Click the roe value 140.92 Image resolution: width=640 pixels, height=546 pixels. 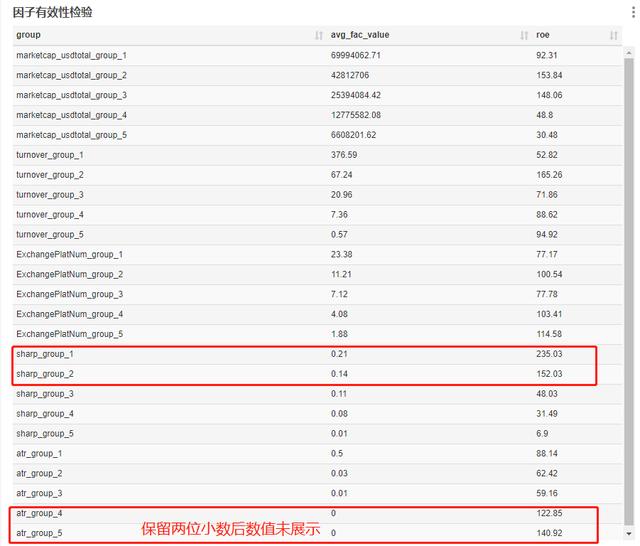(x=549, y=533)
